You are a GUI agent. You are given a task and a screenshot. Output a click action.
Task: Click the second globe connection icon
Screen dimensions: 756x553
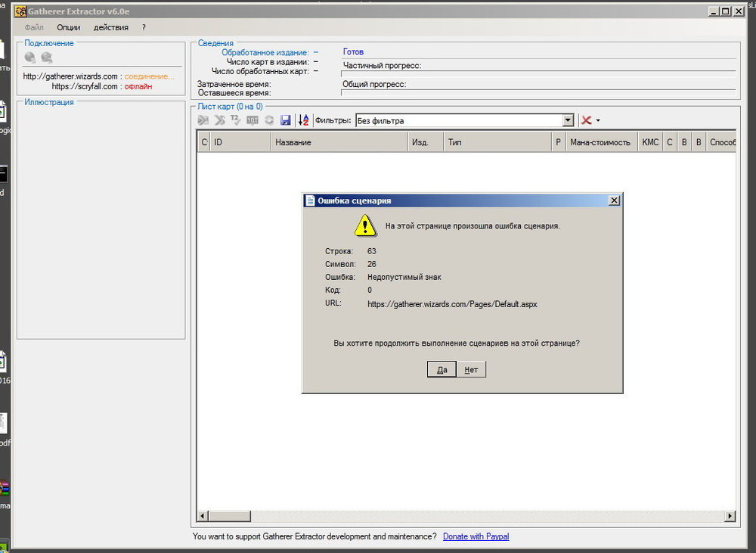click(47, 57)
